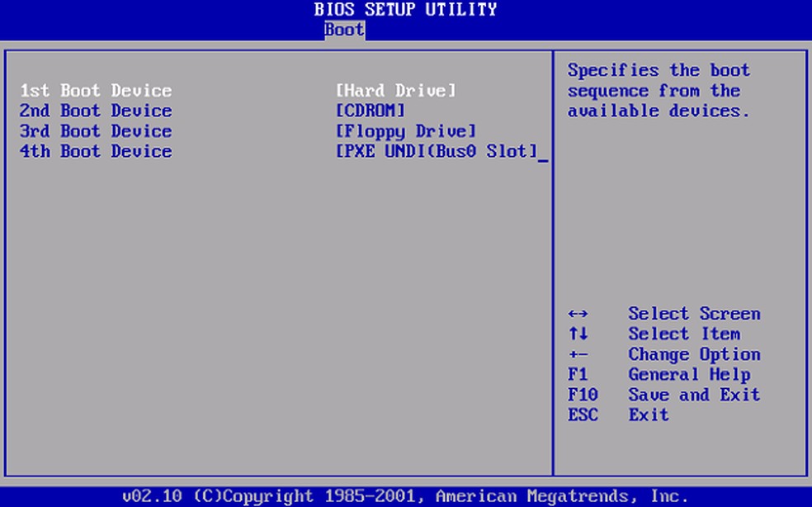812x507 pixels.
Task: Select the Boot tab in header
Action: click(343, 30)
